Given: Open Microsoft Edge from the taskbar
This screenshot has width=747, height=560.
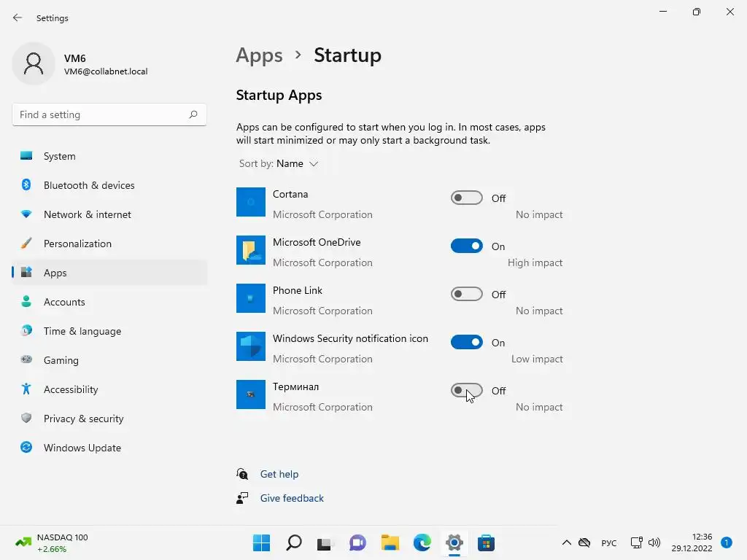Looking at the screenshot, I should point(422,542).
